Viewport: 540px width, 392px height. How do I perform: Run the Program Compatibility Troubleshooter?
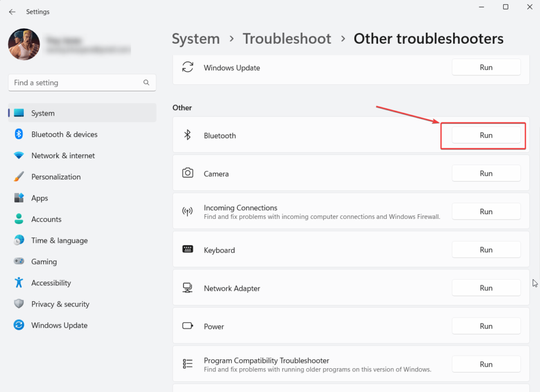(x=486, y=364)
